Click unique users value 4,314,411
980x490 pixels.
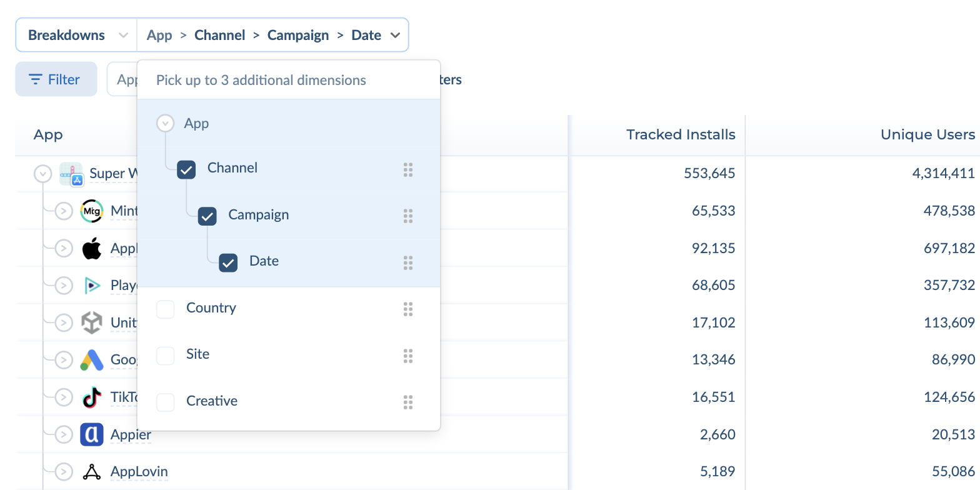tap(944, 173)
